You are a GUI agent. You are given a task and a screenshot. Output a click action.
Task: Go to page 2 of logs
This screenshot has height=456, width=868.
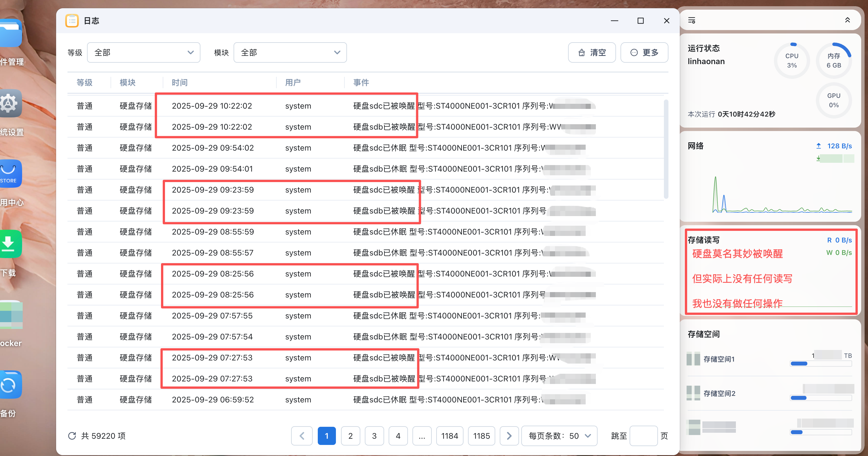(x=350, y=436)
